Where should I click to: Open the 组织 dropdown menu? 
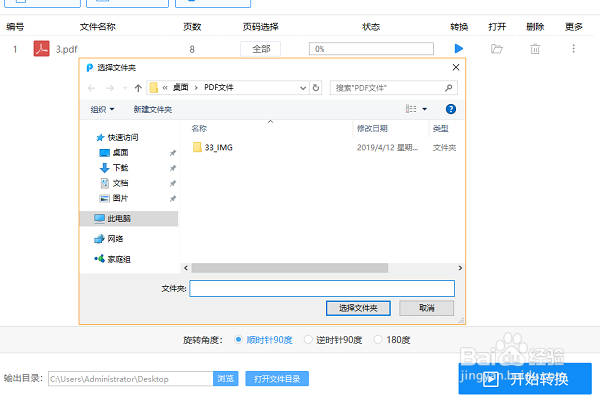[x=102, y=109]
